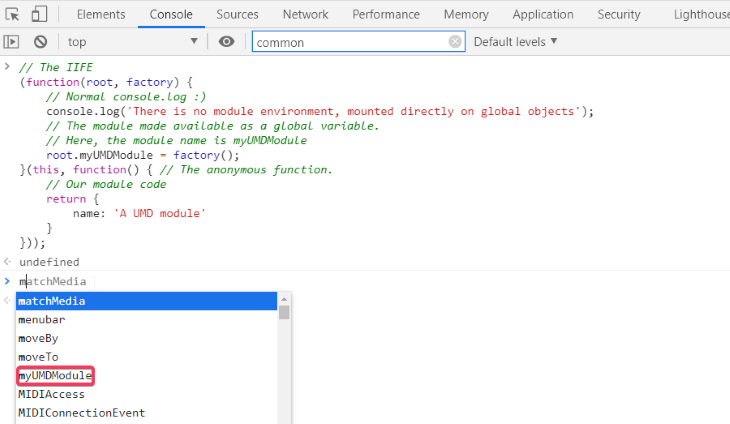
Task: Choose myUMDModule from autocomplete suggestions
Action: (55, 376)
